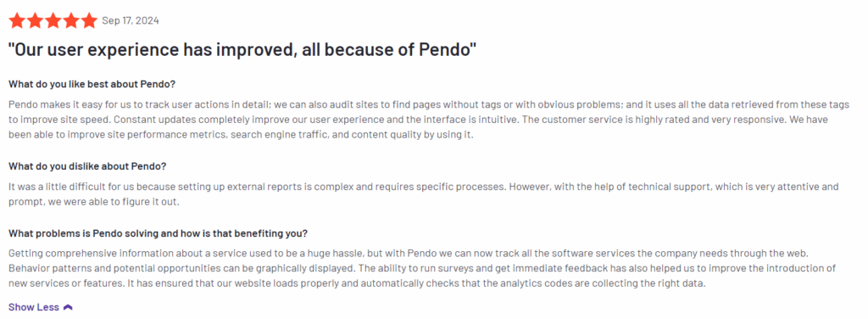
Task: Select the 'What do you dislike' heading
Action: (x=87, y=166)
